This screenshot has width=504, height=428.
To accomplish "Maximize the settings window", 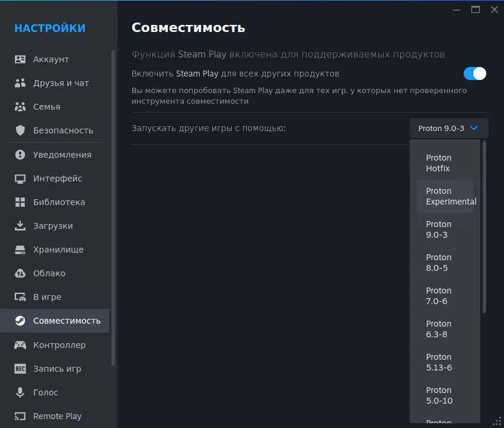I will 475,9.
